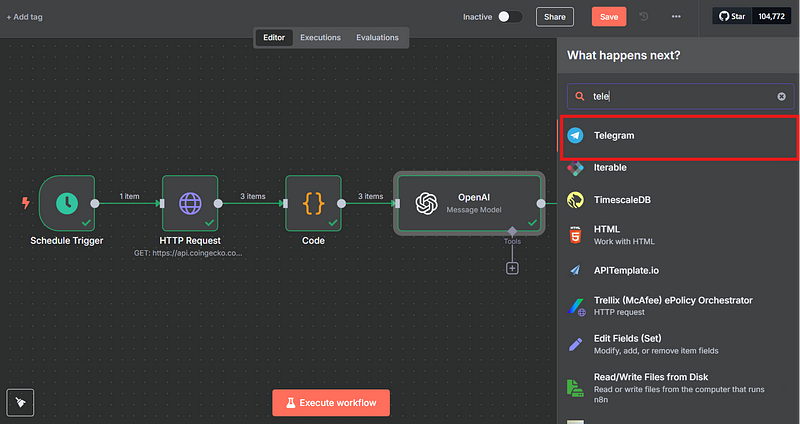
Task: Click the 3 items label after HTTP Request
Action: [x=253, y=196]
